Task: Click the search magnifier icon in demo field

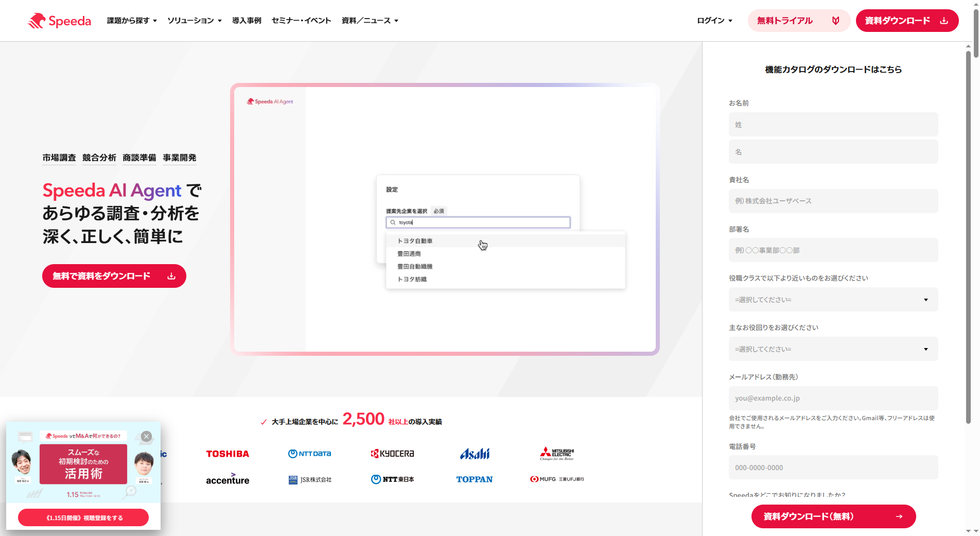Action: (393, 222)
